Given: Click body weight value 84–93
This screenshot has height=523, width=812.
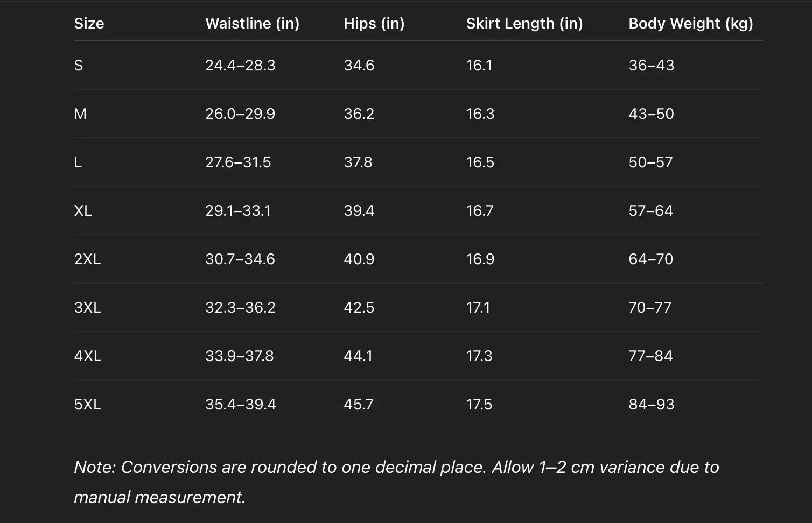Looking at the screenshot, I should click(651, 405).
